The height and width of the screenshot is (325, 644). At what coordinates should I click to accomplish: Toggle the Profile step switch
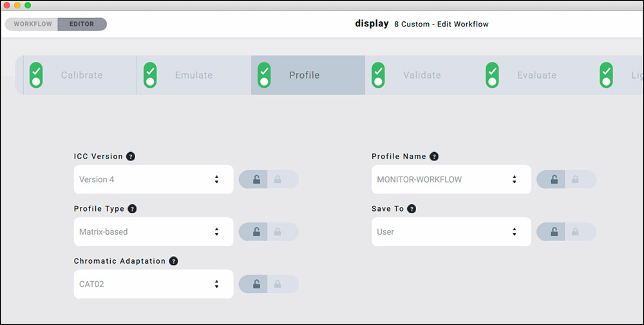coord(264,75)
